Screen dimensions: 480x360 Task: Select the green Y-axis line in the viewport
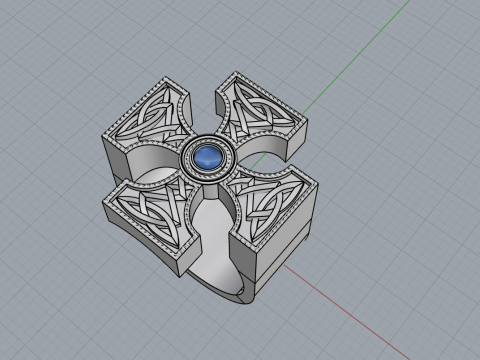[357, 56]
